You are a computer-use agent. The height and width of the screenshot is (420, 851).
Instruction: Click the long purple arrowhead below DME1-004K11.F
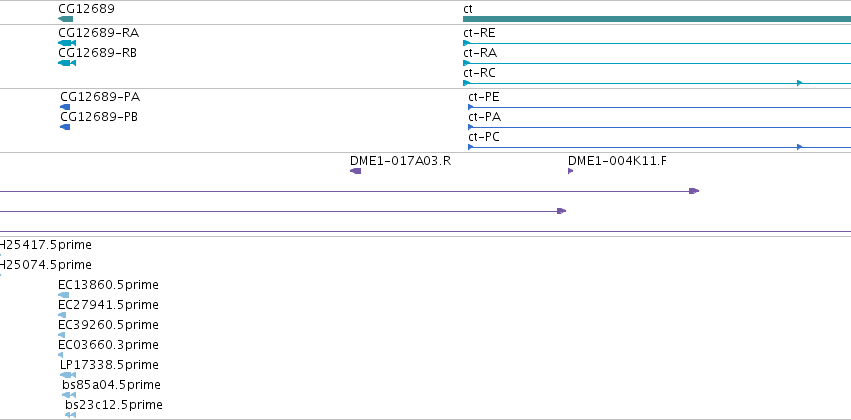(x=694, y=191)
